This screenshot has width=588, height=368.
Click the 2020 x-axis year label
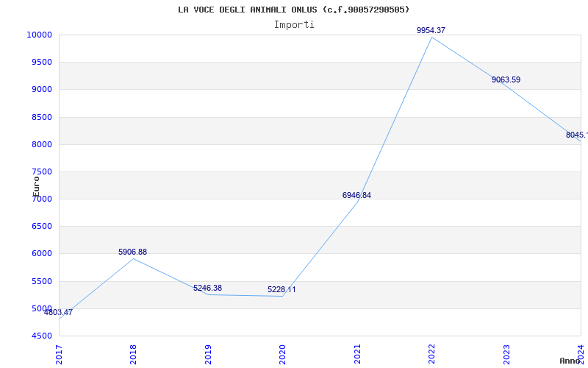(x=282, y=355)
